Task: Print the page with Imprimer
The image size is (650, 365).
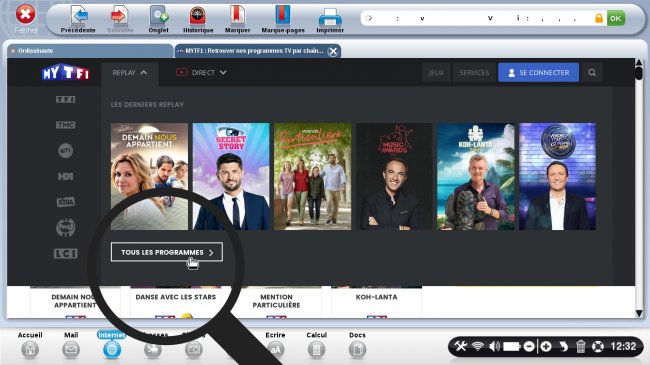Action: tap(330, 19)
